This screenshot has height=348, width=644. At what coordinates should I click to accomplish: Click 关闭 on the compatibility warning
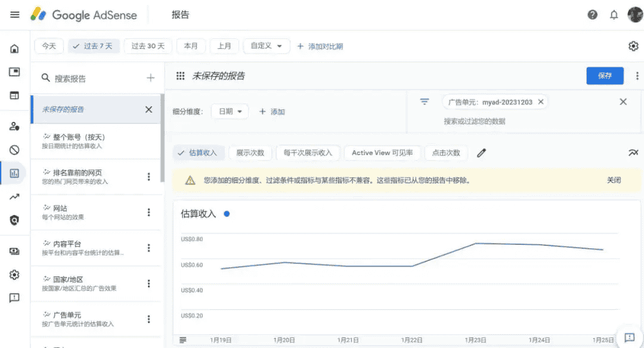click(x=613, y=180)
